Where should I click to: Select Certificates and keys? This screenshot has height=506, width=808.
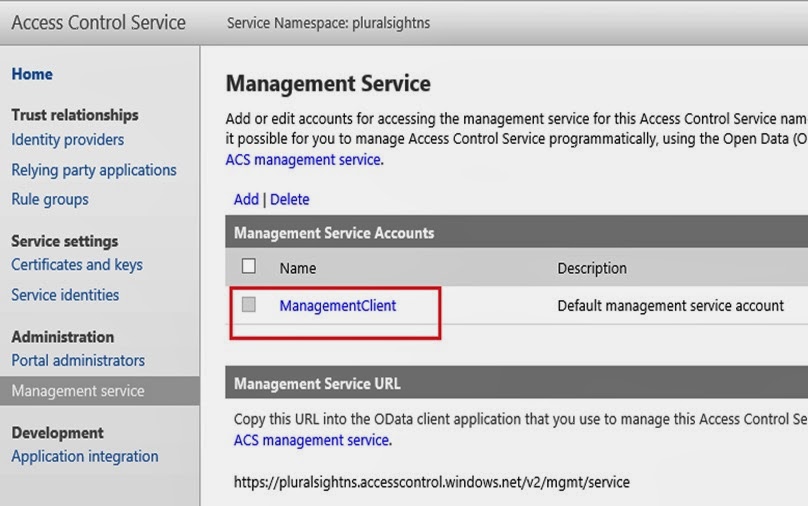(x=77, y=265)
